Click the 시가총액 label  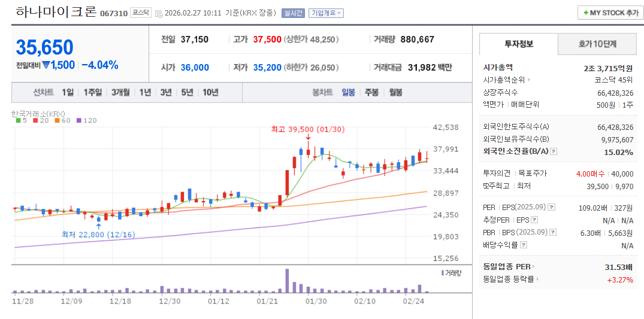click(x=498, y=68)
